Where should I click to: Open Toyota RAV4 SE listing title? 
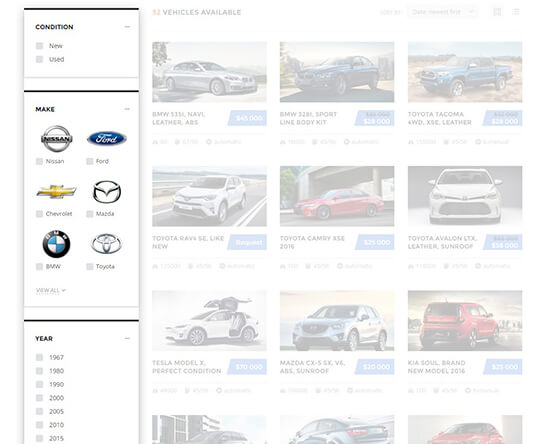(x=188, y=242)
